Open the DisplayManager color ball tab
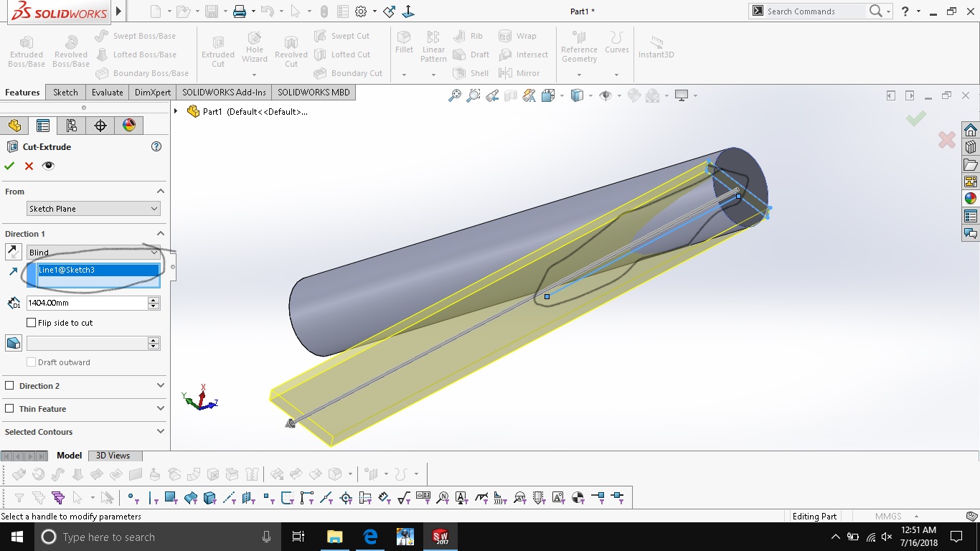 point(129,126)
